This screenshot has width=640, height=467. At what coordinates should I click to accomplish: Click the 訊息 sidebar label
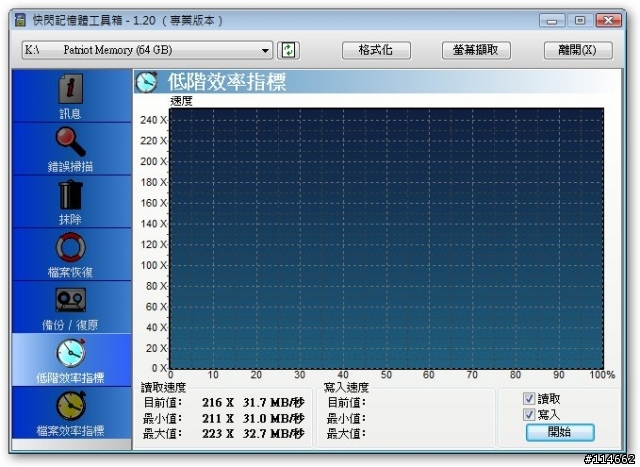tap(70, 113)
